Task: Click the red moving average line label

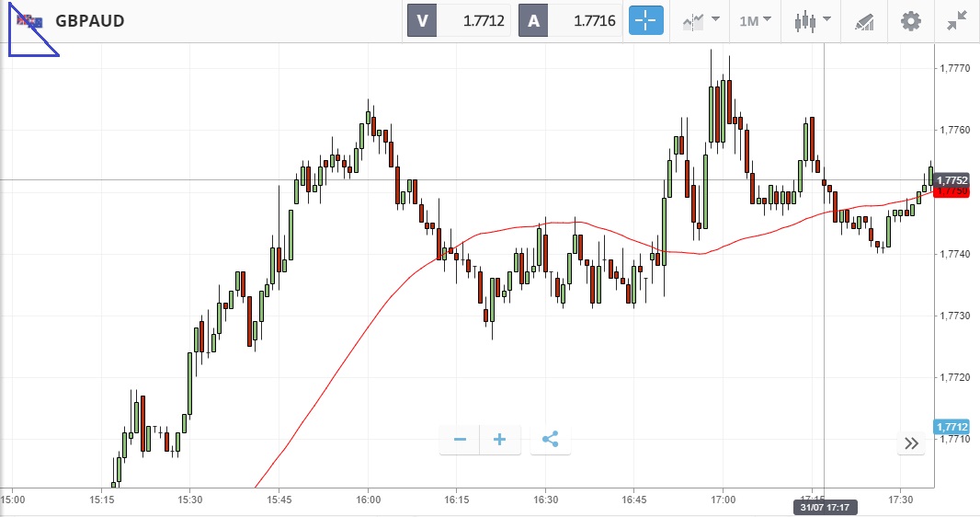Action: point(951,192)
